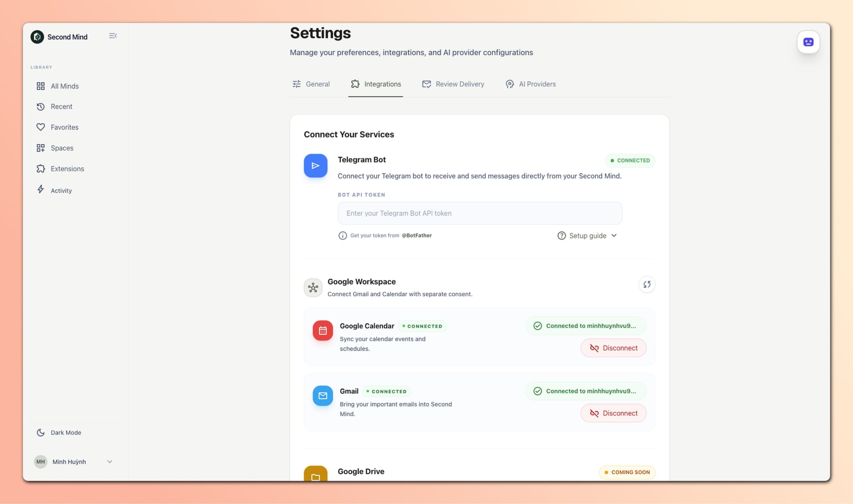
Task: Click the General sliders icon
Action: point(296,84)
